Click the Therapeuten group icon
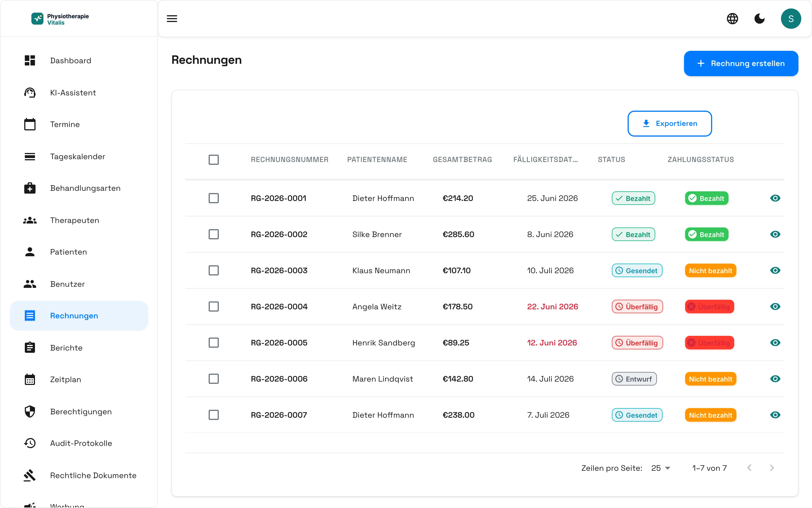The width and height of the screenshot is (812, 508). (x=30, y=220)
